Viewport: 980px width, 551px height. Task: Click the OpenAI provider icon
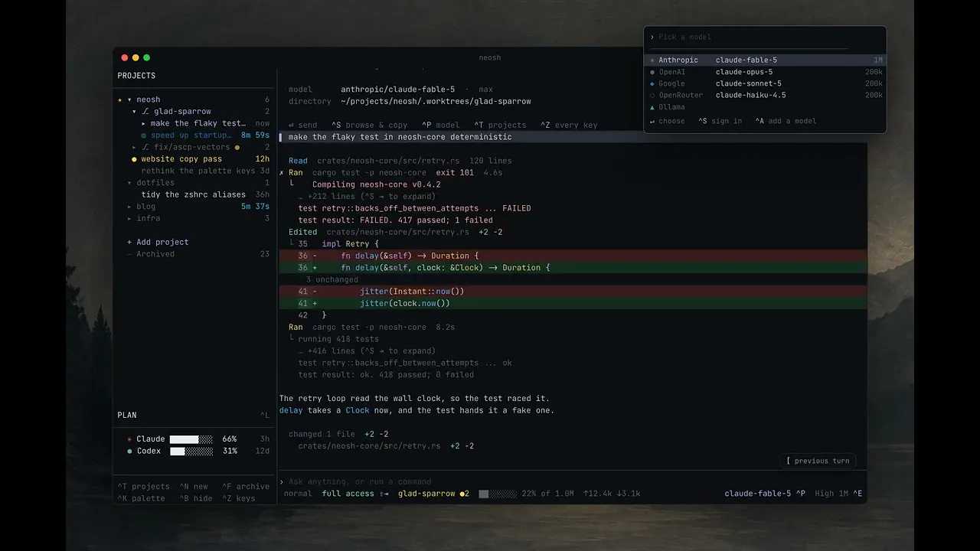click(x=652, y=72)
